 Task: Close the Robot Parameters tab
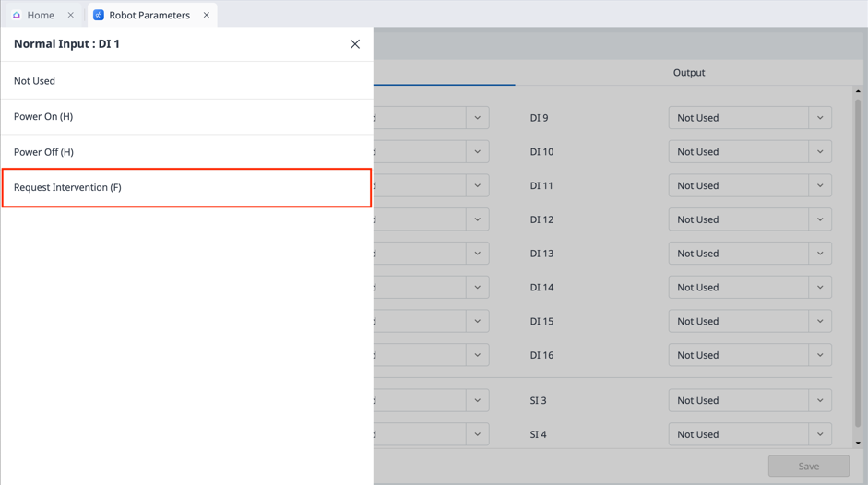point(207,15)
